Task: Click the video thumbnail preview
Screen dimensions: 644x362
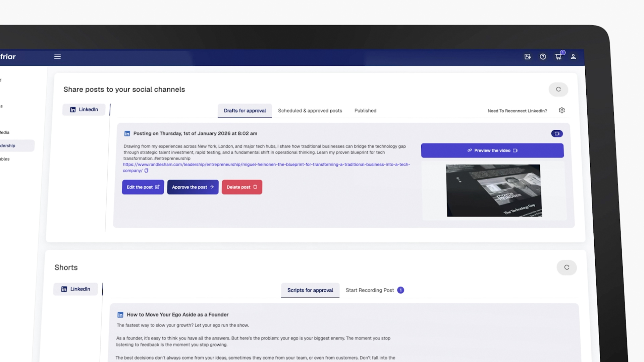Action: [x=494, y=190]
